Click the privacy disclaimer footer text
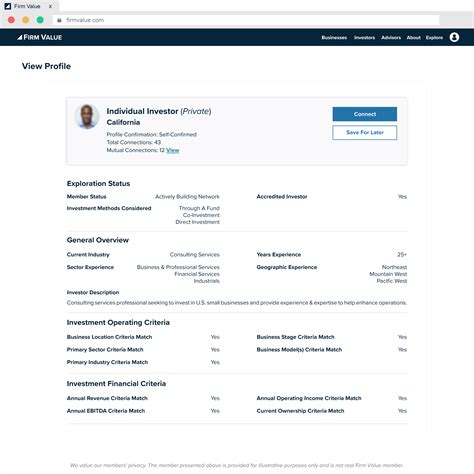 click(237, 465)
